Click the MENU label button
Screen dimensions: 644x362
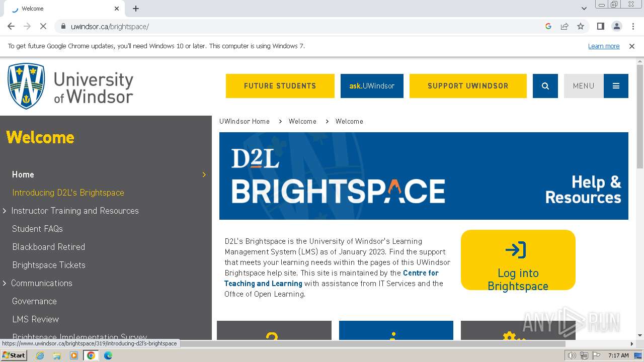[584, 86]
